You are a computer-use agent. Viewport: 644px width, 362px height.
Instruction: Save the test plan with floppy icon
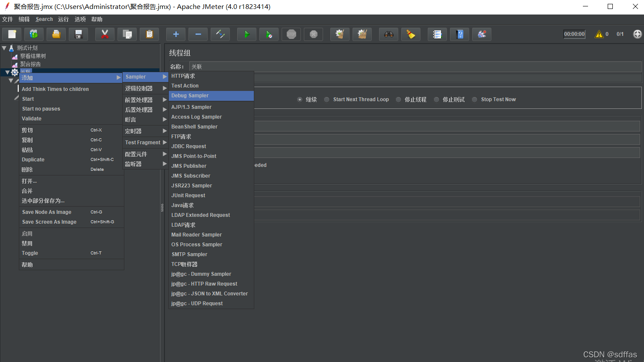point(78,34)
